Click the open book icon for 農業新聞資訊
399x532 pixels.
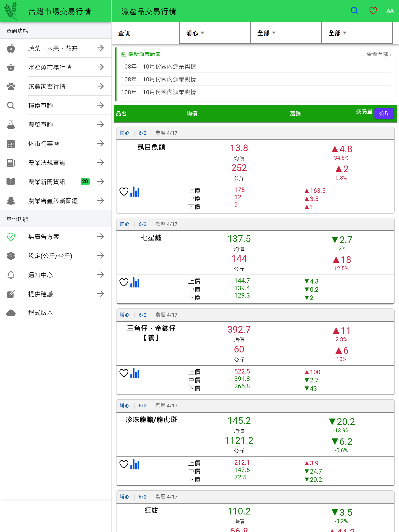11,181
